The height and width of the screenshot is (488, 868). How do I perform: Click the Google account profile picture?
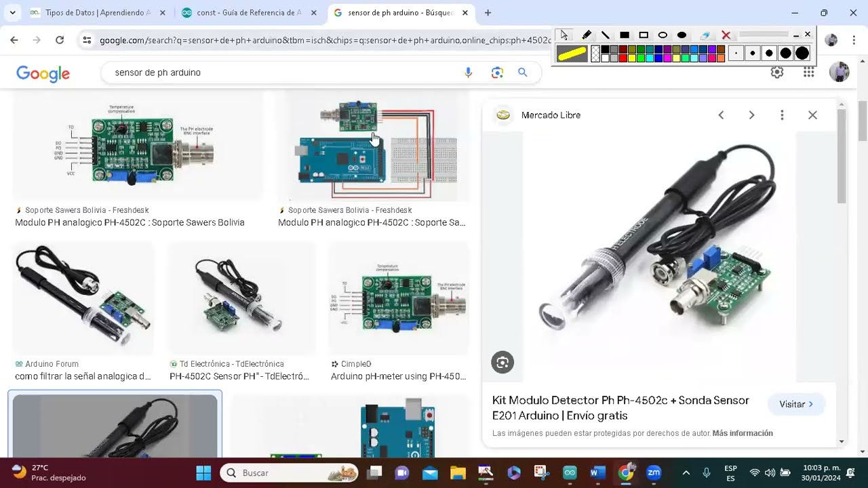pos(840,73)
